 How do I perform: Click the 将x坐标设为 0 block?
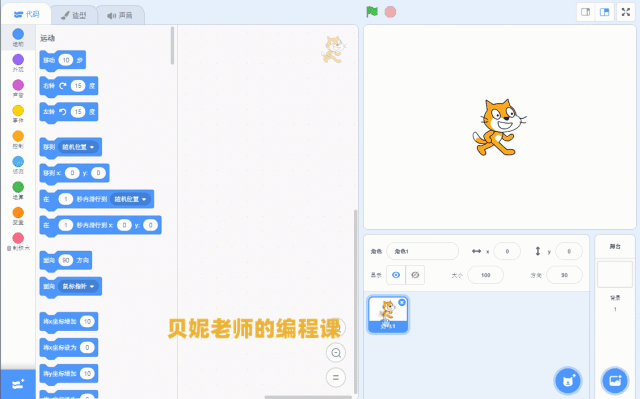tap(69, 348)
